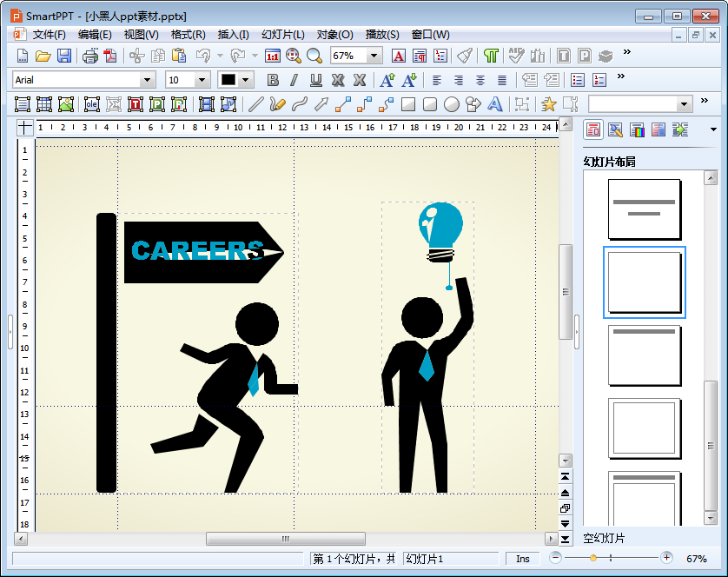
Task: Cut selection with the scissors icon
Action: point(136,56)
